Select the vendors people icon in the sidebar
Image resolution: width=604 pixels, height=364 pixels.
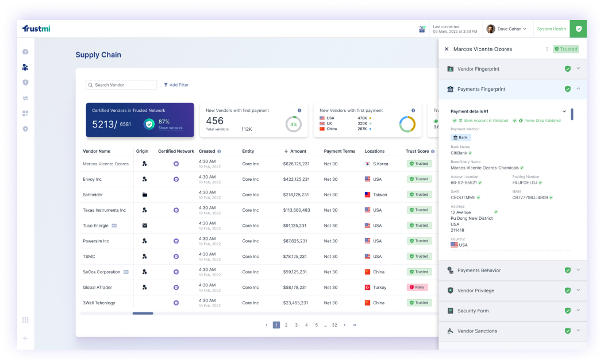click(25, 67)
